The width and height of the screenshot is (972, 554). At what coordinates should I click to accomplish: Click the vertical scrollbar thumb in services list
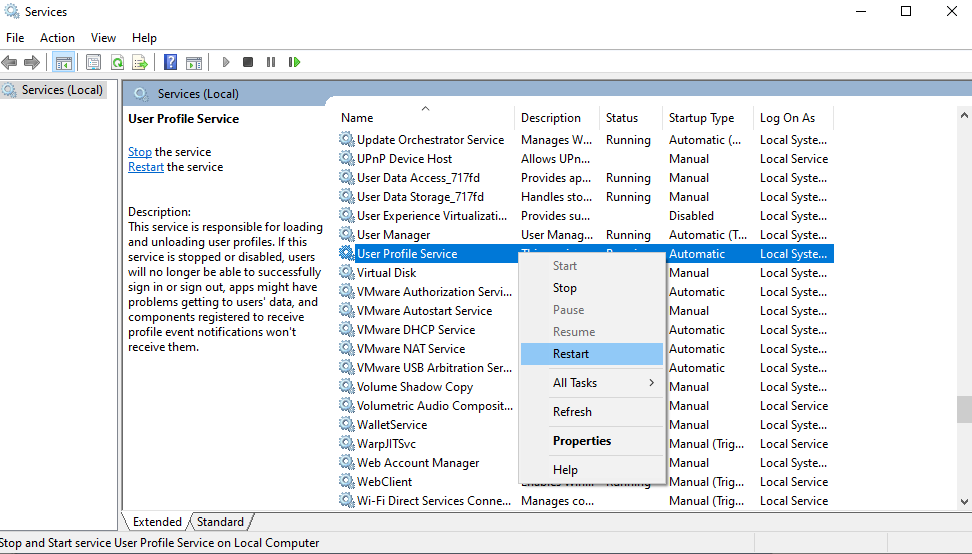963,409
